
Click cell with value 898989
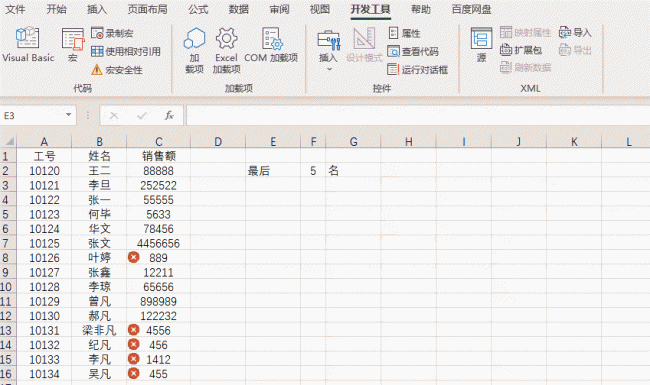pos(159,301)
